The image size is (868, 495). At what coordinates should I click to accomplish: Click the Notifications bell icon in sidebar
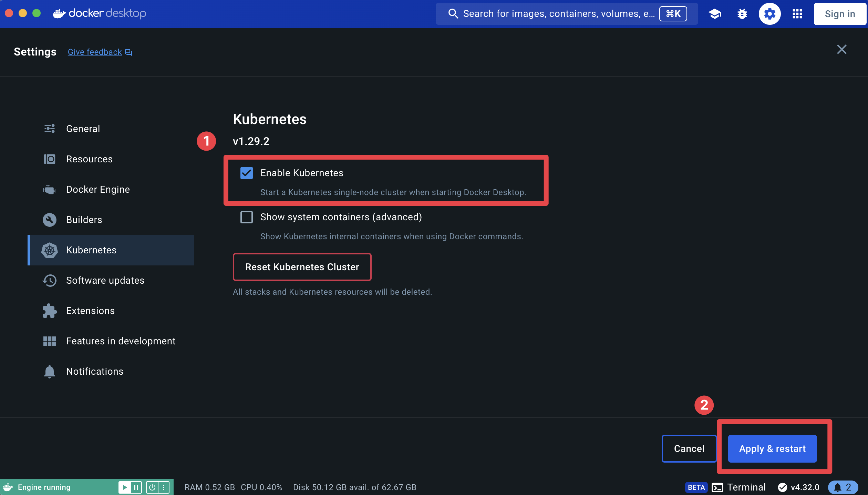click(x=50, y=371)
